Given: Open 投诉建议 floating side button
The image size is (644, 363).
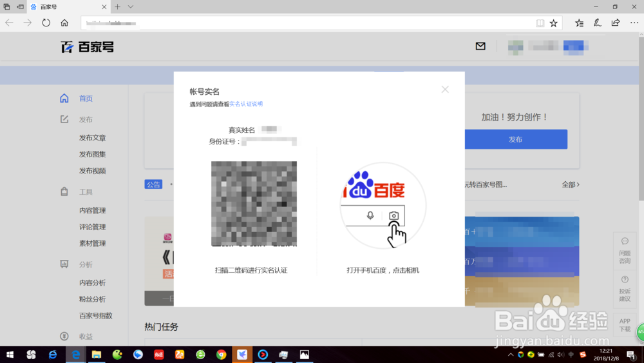Looking at the screenshot, I should coord(625,289).
